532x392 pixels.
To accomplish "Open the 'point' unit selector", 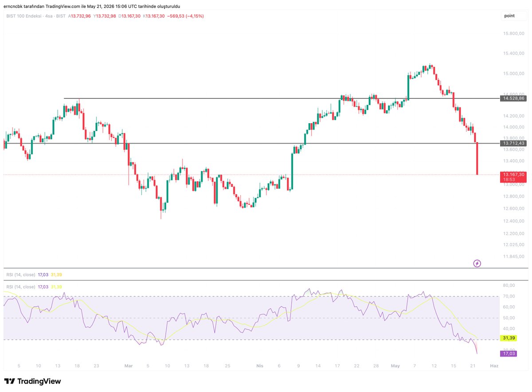I will point(514,16).
